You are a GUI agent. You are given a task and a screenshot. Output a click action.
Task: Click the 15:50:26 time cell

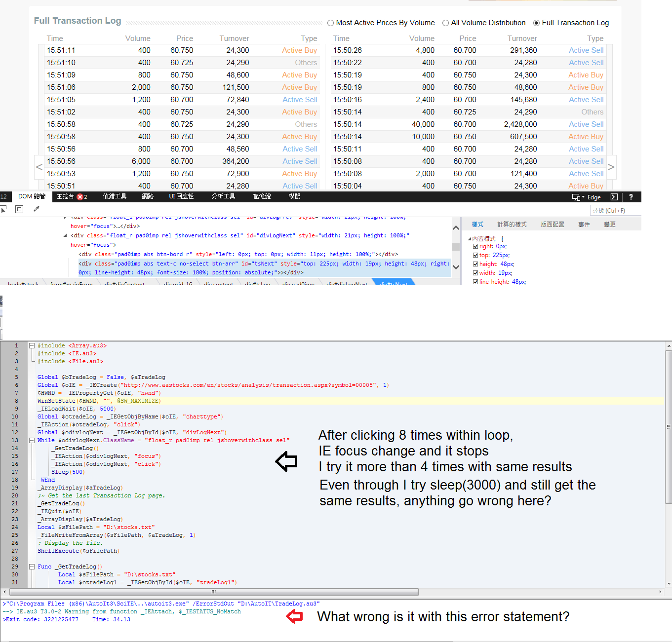[x=347, y=50]
